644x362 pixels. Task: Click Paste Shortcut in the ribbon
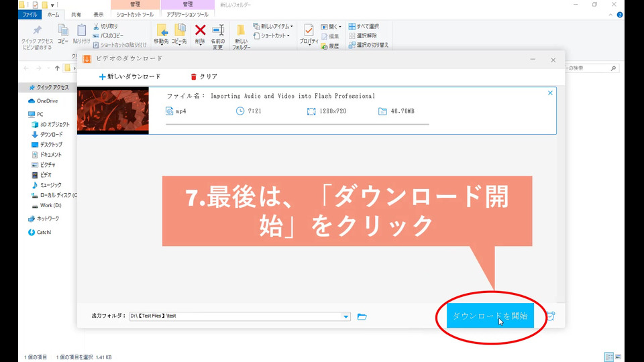click(119, 45)
